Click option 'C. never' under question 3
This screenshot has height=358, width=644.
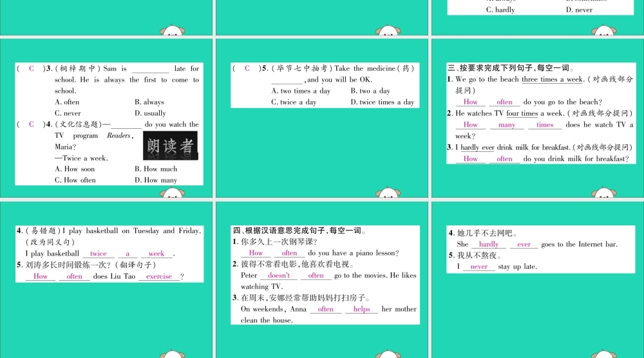point(68,113)
